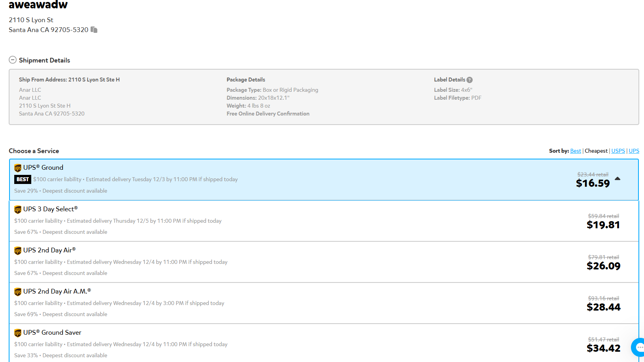Click the Save 69% discount note
The image size is (644, 362).
(x=61, y=314)
